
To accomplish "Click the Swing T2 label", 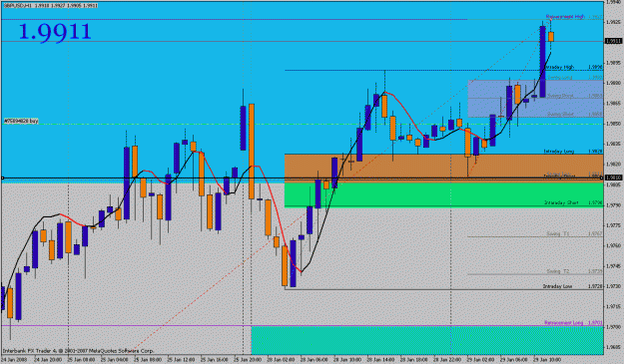I will 558,271.
